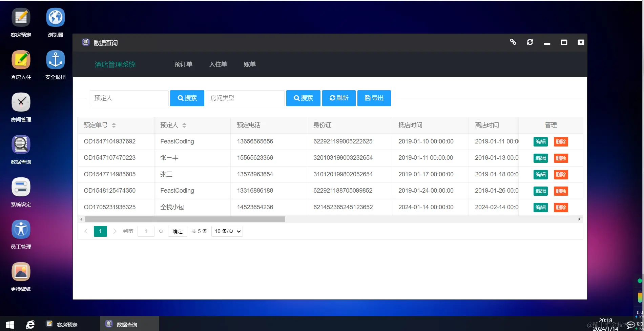Screen dimensions: 644x331
Task: Edit order OD1548125474350
Action: [x=541, y=191]
